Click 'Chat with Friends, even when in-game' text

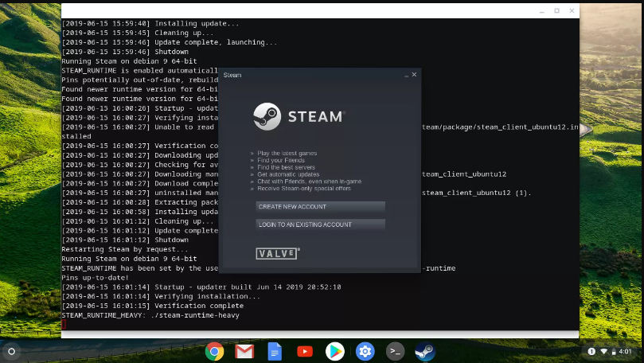[x=310, y=181]
